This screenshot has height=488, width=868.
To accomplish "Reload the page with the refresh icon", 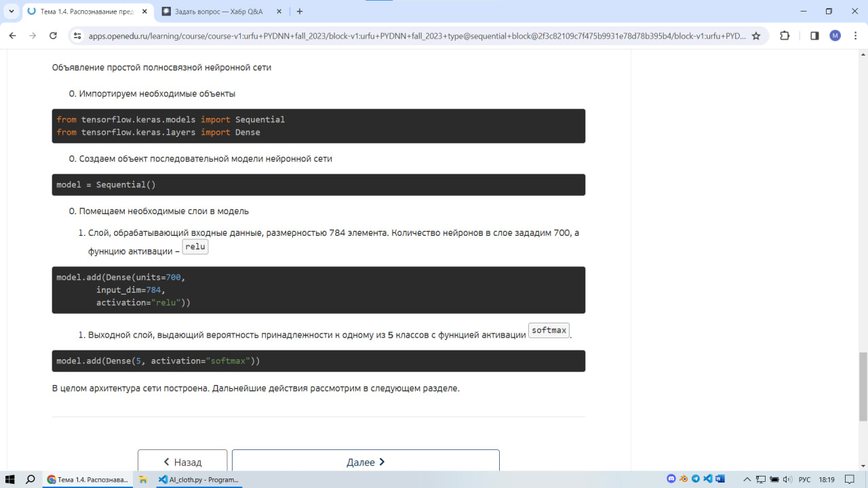I will pos(53,36).
